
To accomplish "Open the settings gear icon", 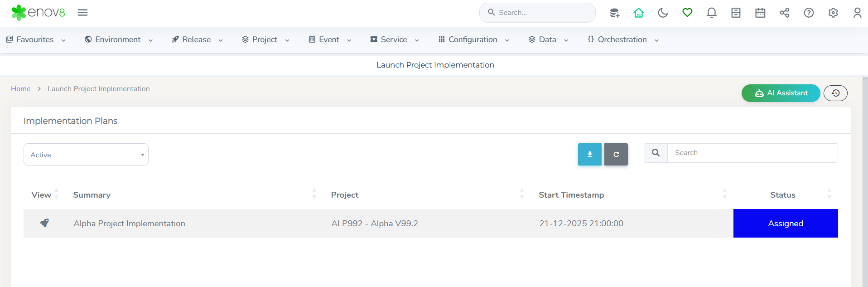I will [x=833, y=13].
